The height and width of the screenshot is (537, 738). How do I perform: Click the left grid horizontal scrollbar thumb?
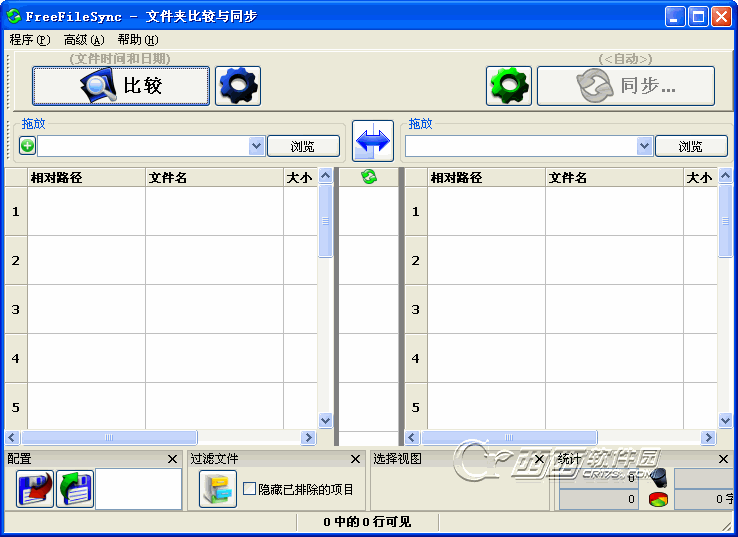pyautogui.click(x=109, y=438)
